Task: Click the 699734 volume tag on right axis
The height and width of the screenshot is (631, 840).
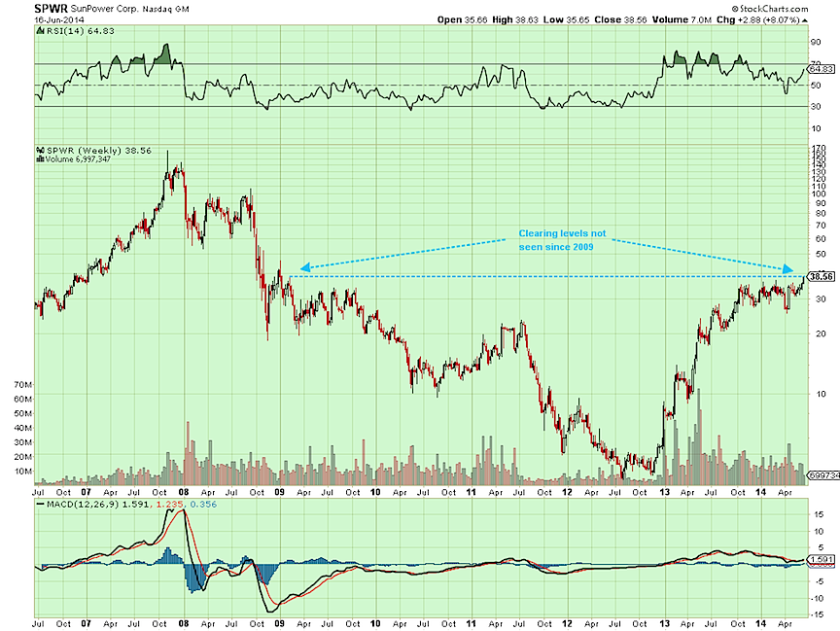Action: (822, 475)
